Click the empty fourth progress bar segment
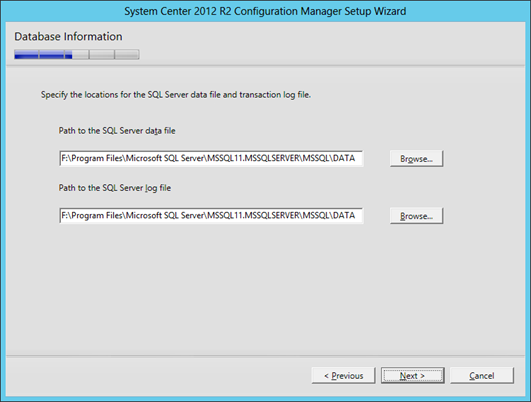This screenshot has height=402, width=531. point(102,55)
